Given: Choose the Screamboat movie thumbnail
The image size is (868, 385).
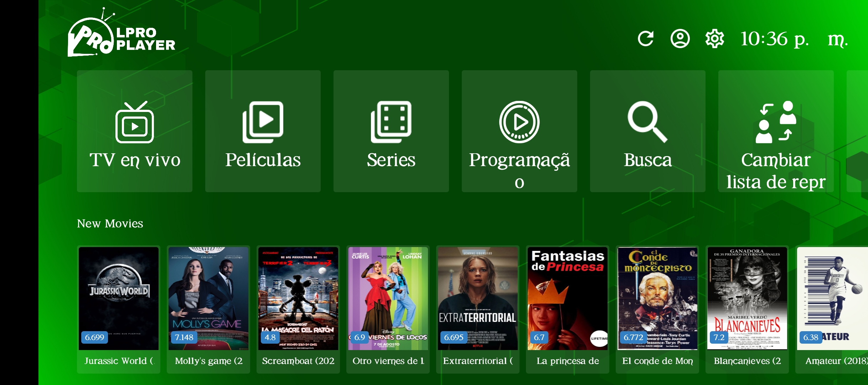Looking at the screenshot, I should pyautogui.click(x=298, y=309).
